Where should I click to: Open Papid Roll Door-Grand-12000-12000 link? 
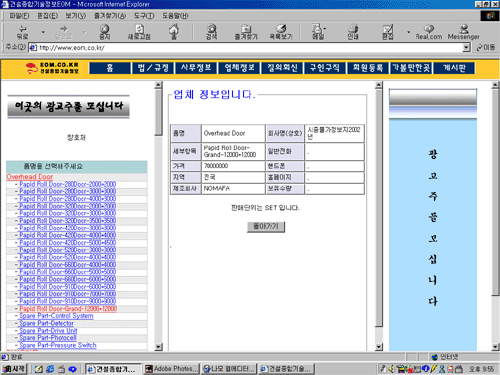click(x=68, y=309)
